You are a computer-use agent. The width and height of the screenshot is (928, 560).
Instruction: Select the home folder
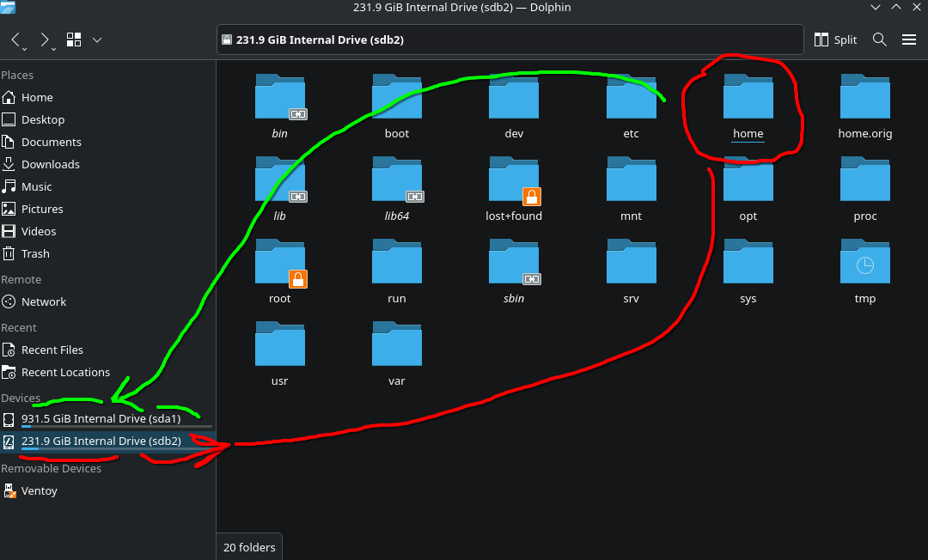[x=748, y=107]
